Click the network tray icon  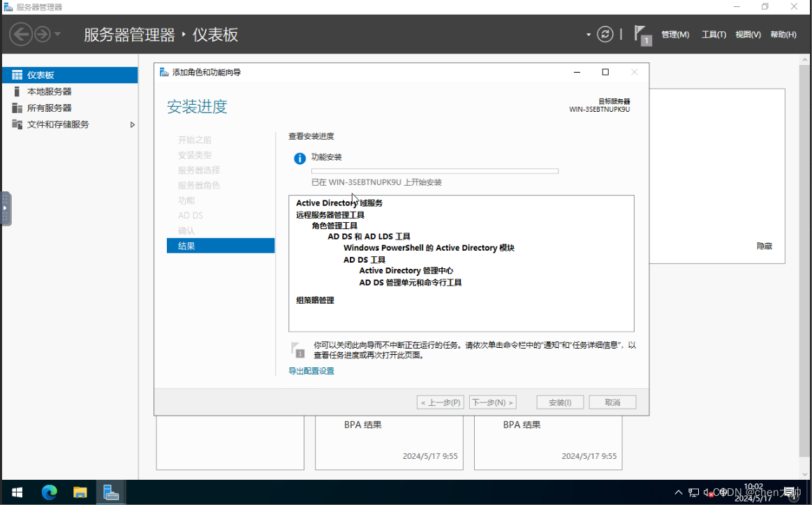[693, 492]
